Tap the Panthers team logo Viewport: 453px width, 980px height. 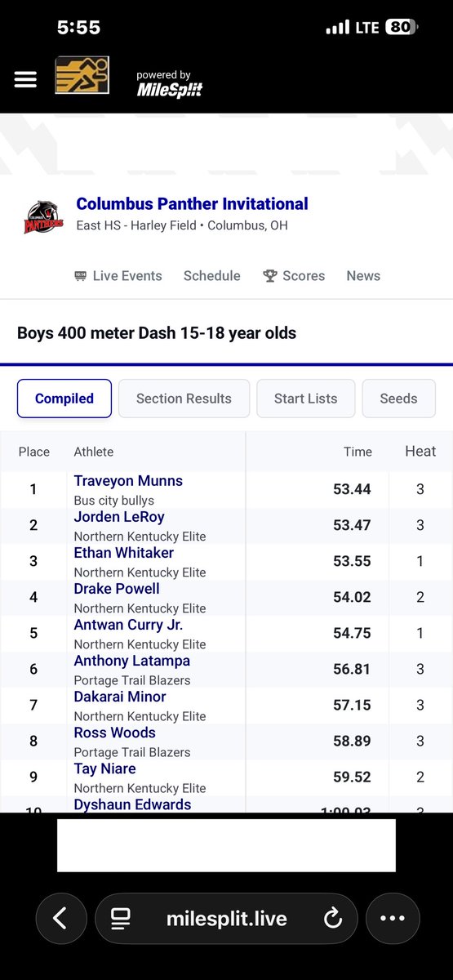tap(43, 216)
